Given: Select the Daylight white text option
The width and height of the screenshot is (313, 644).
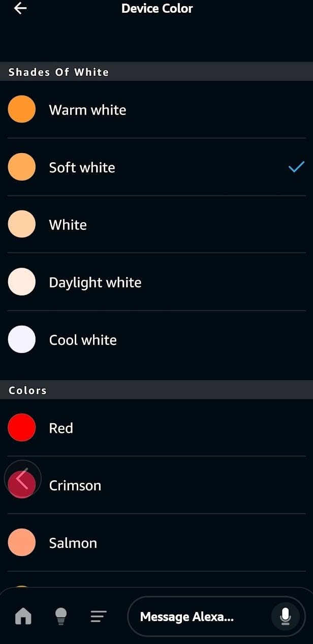Looking at the screenshot, I should coord(95,282).
